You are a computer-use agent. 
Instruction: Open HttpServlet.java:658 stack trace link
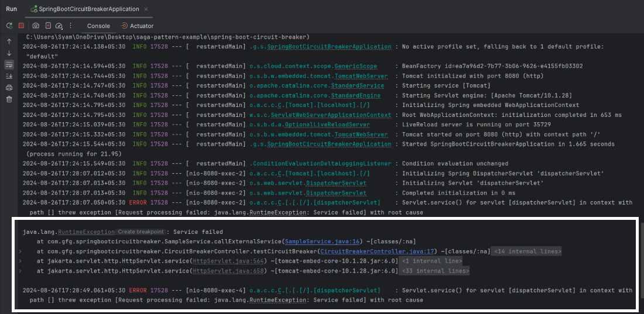point(228,271)
